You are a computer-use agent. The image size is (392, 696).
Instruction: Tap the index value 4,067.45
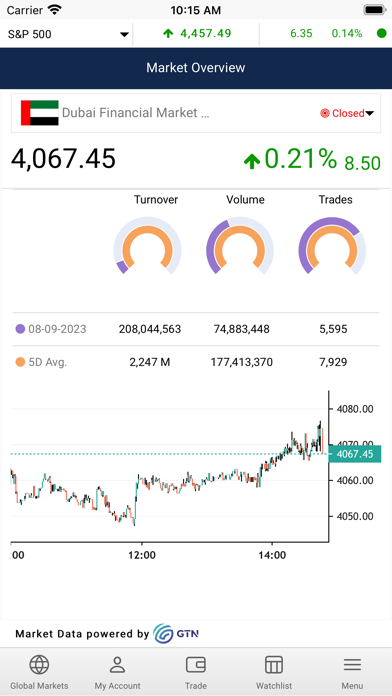[x=63, y=159]
